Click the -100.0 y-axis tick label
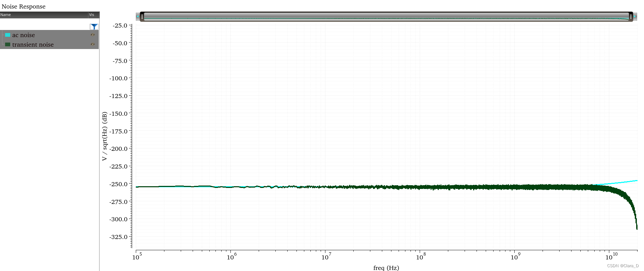The width and height of the screenshot is (644, 271). pyautogui.click(x=118, y=78)
